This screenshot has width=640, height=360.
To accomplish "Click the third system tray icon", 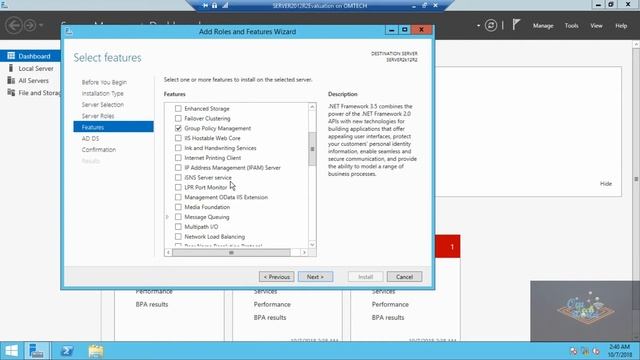I will [596, 351].
